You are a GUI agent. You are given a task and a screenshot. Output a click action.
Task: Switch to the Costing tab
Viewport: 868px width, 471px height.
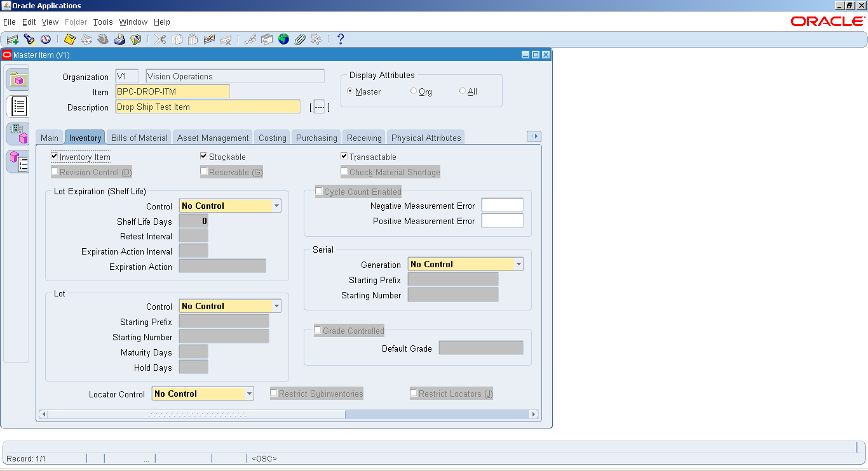pos(273,138)
